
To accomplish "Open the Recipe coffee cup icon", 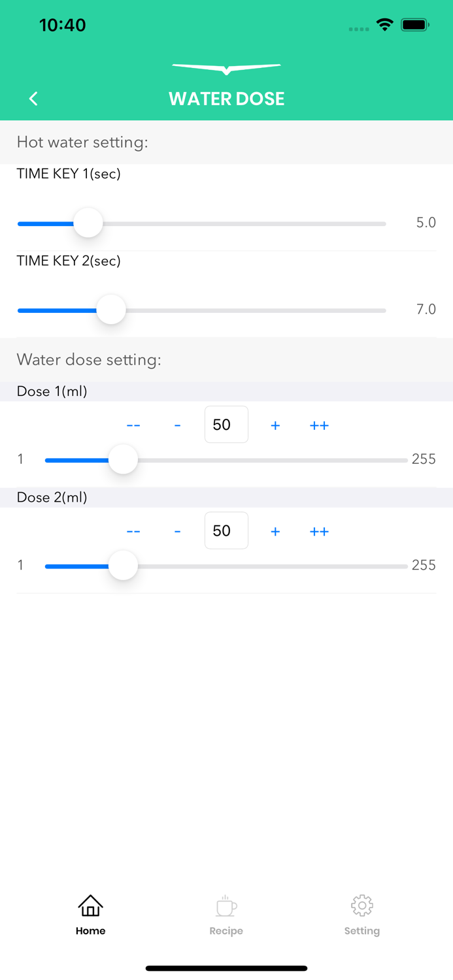I will 226,906.
